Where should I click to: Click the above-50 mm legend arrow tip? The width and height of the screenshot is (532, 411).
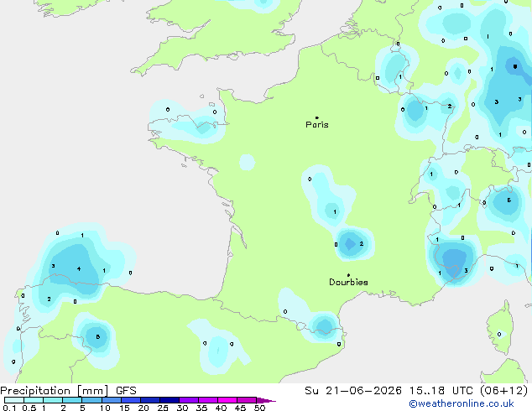tap(266, 400)
